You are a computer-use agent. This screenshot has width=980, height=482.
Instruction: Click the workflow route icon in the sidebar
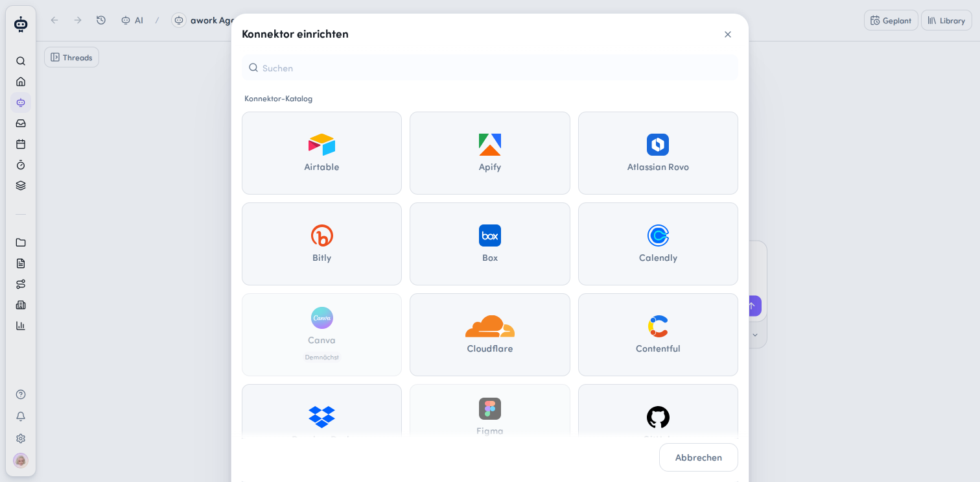click(21, 284)
